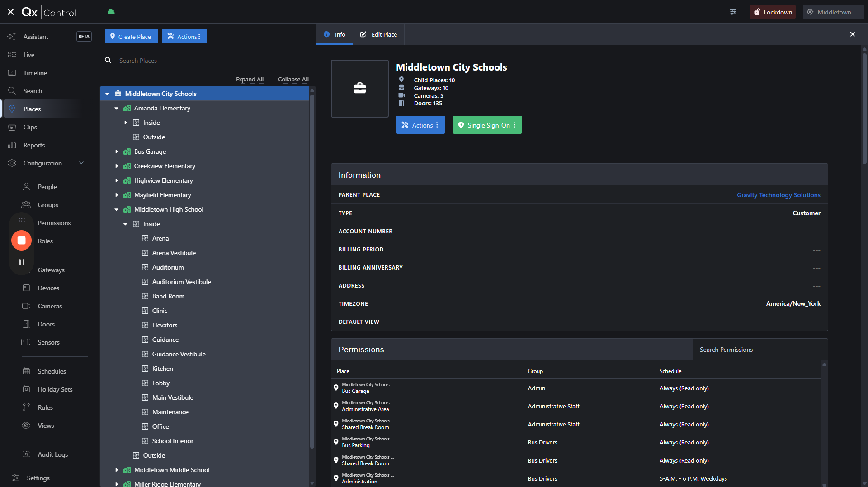Screen dimensions: 868x487
Task: Open the blue Actions menu in place details
Action: (x=420, y=125)
